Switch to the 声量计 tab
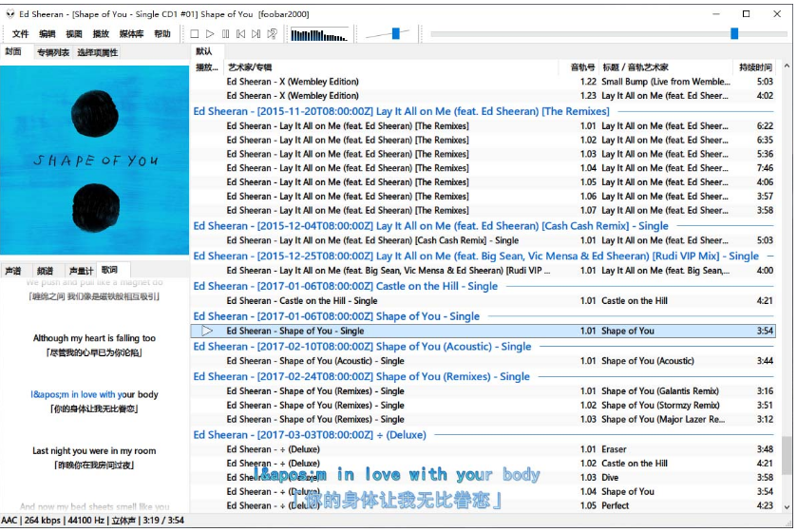This screenshot has width=797, height=532. pyautogui.click(x=81, y=271)
